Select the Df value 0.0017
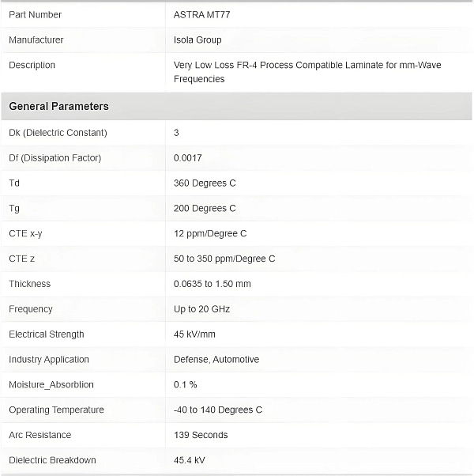474x476 pixels. click(x=187, y=157)
